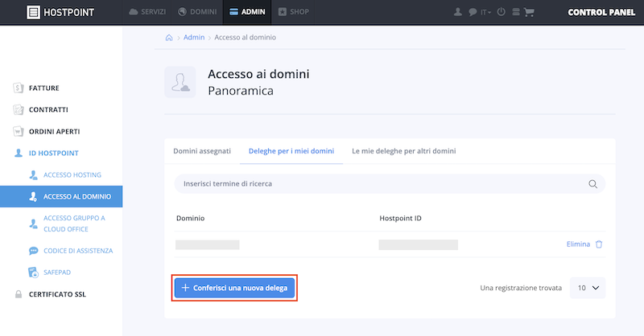Click the Ordini aperti sidebar icon
This screenshot has height=336, width=644.
tap(18, 131)
